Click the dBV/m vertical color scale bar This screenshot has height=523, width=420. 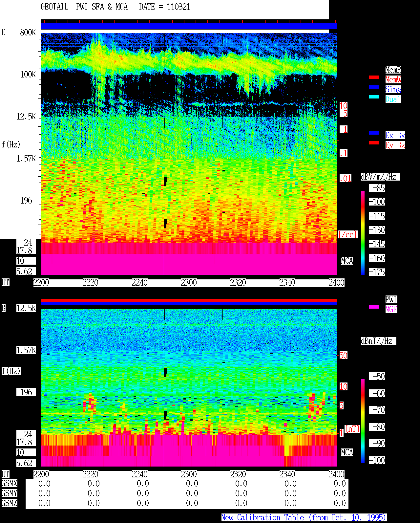363,233
